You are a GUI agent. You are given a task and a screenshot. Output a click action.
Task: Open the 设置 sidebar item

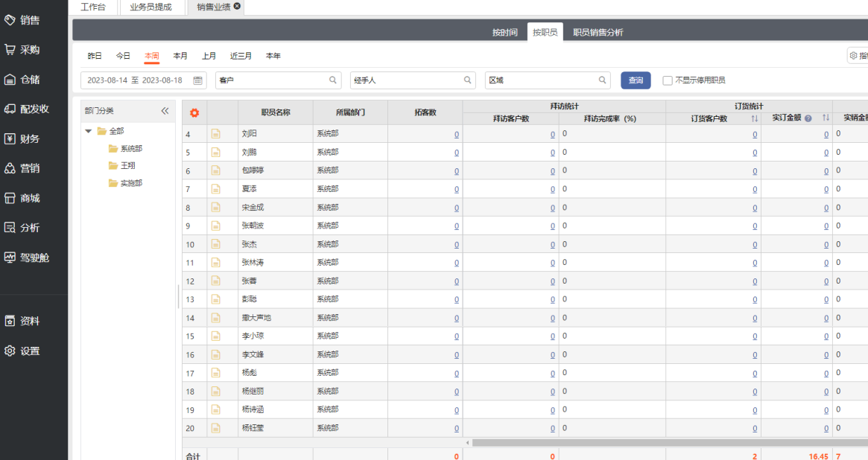click(x=30, y=351)
